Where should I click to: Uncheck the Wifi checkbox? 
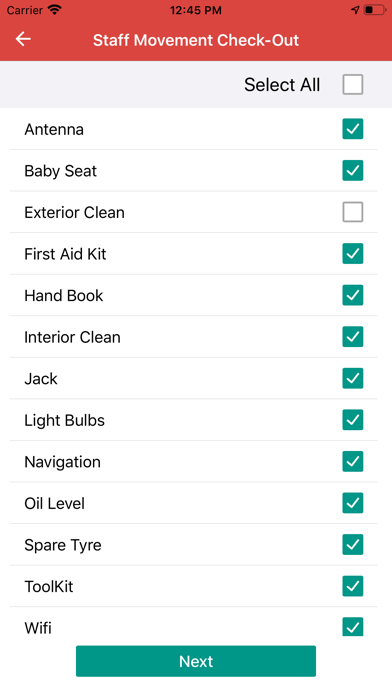click(x=352, y=627)
